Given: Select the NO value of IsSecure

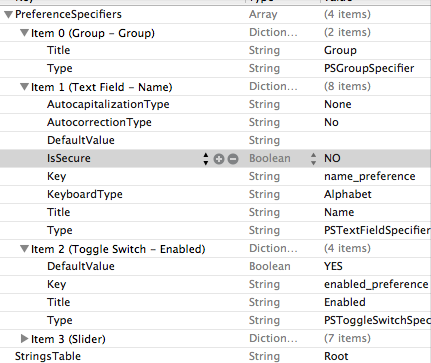Looking at the screenshot, I should click(332, 158).
